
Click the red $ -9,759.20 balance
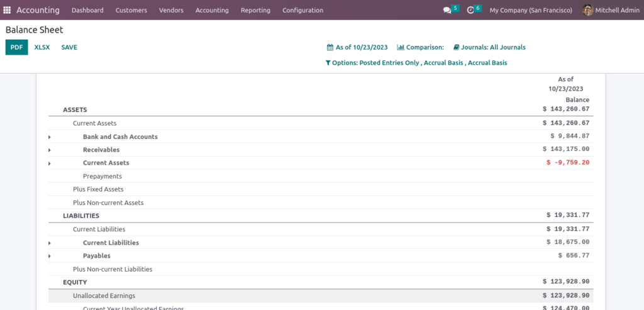568,163
